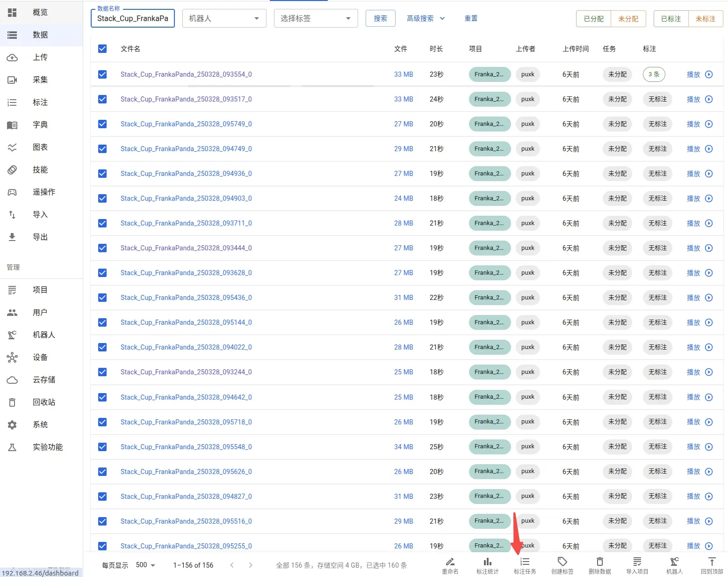Click the 标注任务 icon in bottom toolbar
728x577 pixels.
[x=525, y=562]
